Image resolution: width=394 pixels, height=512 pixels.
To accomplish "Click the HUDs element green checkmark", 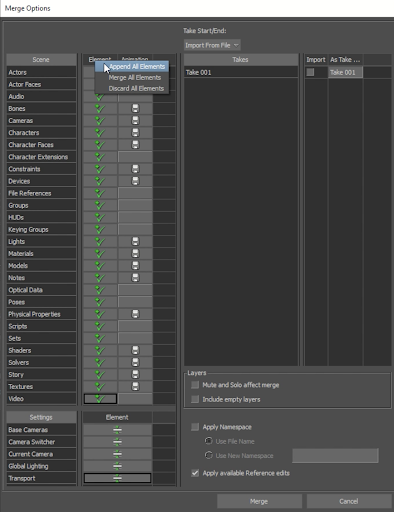I will (100, 217).
